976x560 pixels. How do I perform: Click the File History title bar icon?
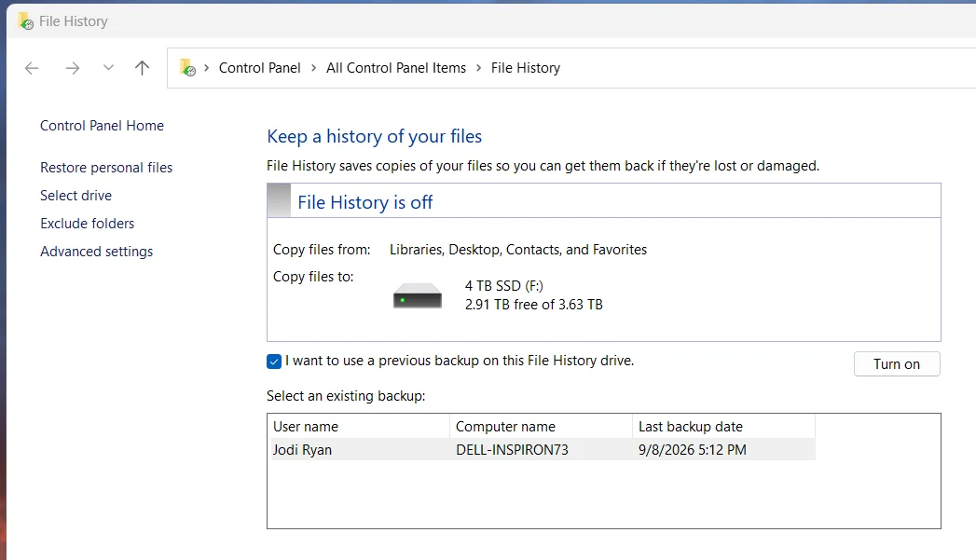coord(25,21)
